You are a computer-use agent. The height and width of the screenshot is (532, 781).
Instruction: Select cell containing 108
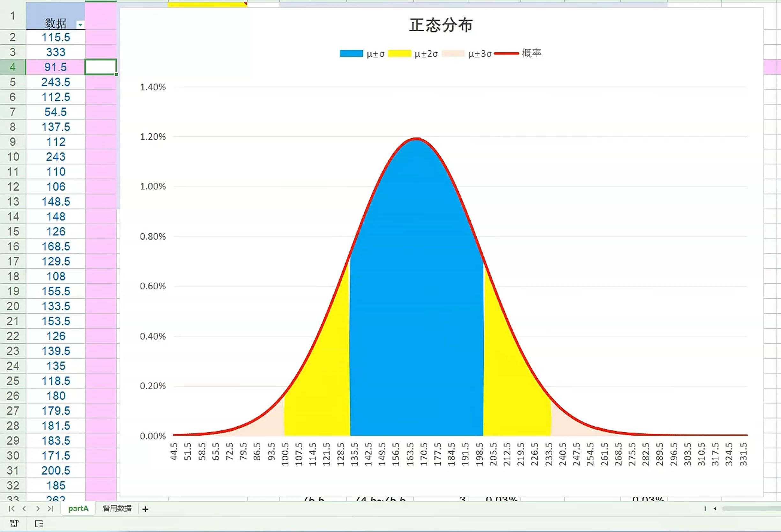(x=56, y=276)
